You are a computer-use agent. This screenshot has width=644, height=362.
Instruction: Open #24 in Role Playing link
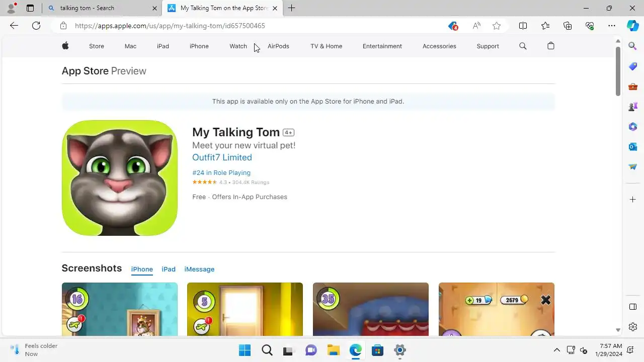tap(221, 172)
